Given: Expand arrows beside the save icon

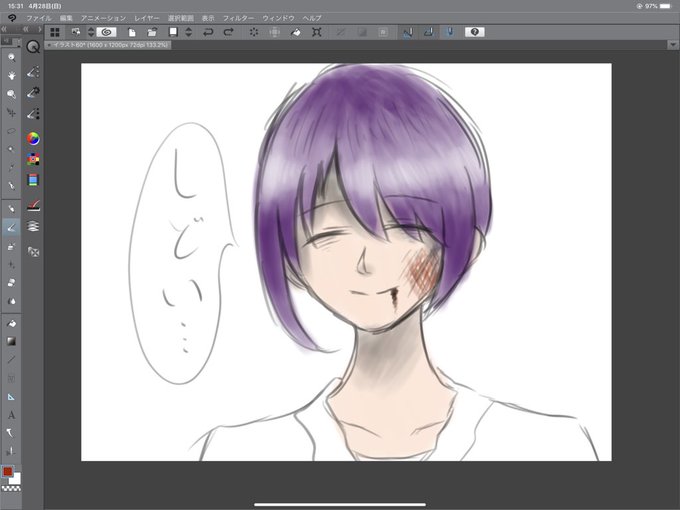Looking at the screenshot, I should [189, 32].
